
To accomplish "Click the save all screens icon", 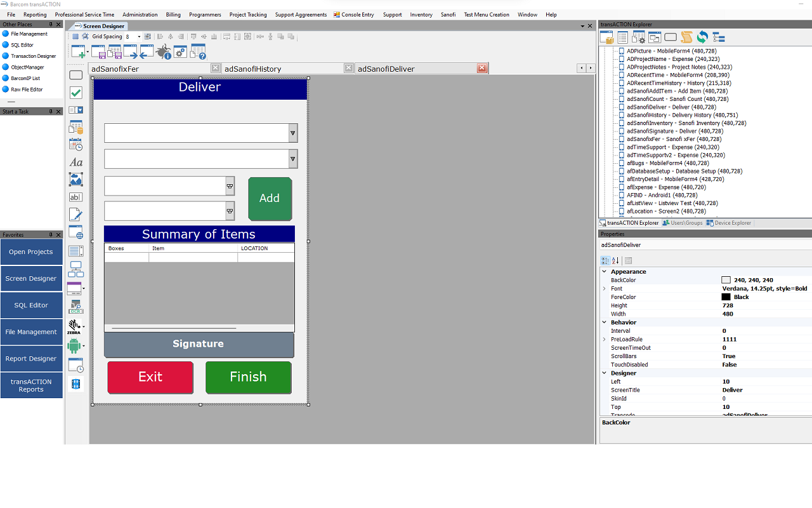I will coord(114,51).
